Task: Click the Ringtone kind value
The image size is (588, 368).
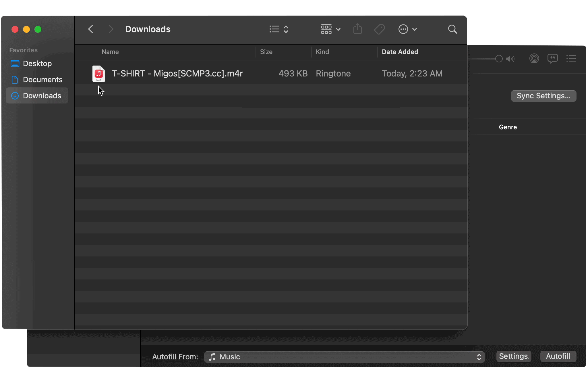Action: [x=333, y=74]
